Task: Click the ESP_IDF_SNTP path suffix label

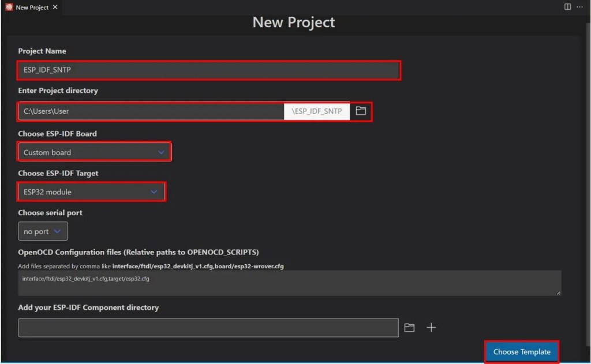Action: 316,111
